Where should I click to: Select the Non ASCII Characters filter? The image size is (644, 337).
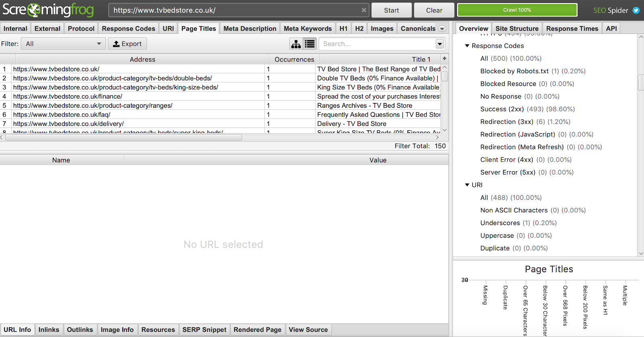pyautogui.click(x=533, y=210)
